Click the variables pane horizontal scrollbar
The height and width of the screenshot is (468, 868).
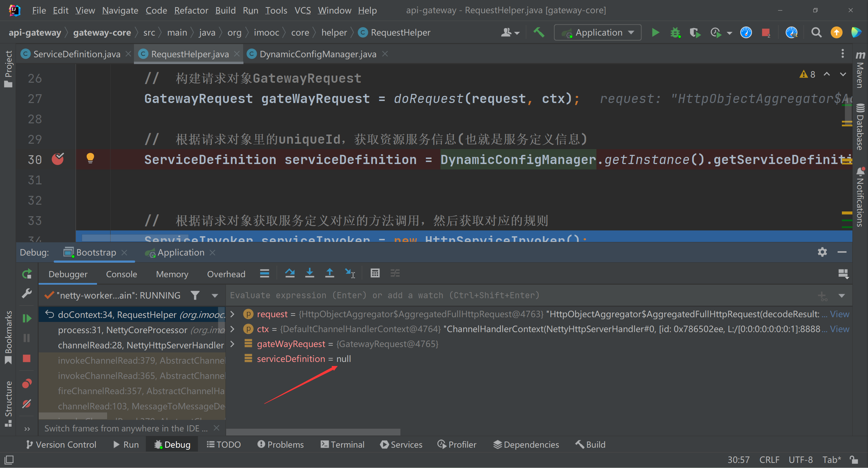313,432
